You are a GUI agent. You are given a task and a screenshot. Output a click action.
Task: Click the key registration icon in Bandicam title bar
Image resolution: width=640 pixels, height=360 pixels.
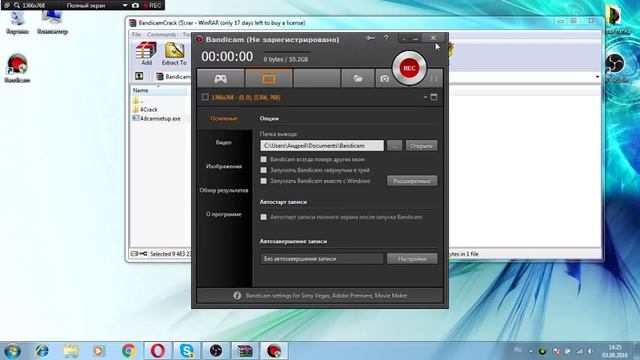tap(370, 38)
